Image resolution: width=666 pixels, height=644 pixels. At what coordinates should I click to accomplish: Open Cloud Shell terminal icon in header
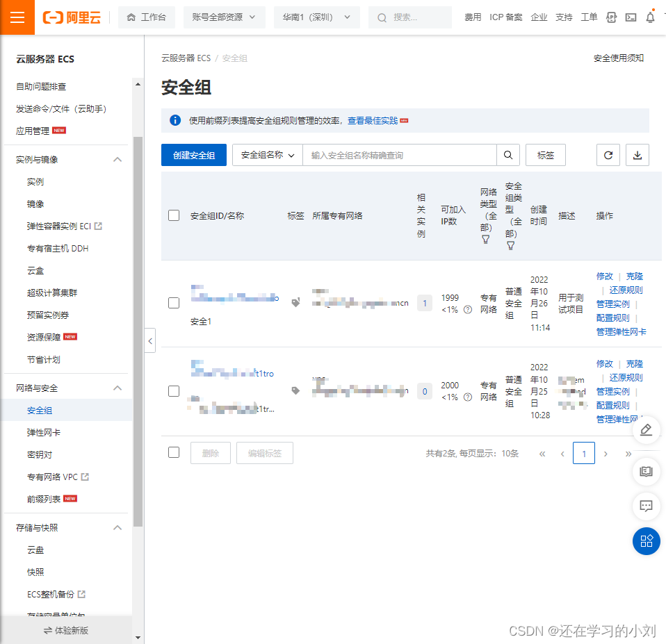point(631,17)
